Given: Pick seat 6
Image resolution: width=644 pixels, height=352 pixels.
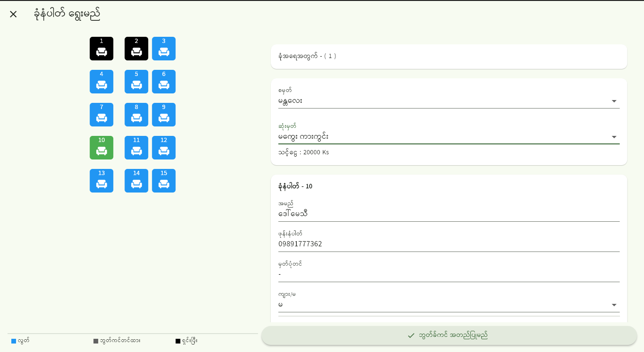Looking at the screenshot, I should pos(164,82).
